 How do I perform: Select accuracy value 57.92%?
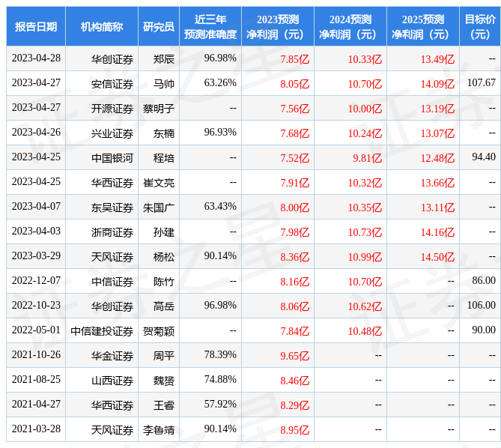point(220,405)
